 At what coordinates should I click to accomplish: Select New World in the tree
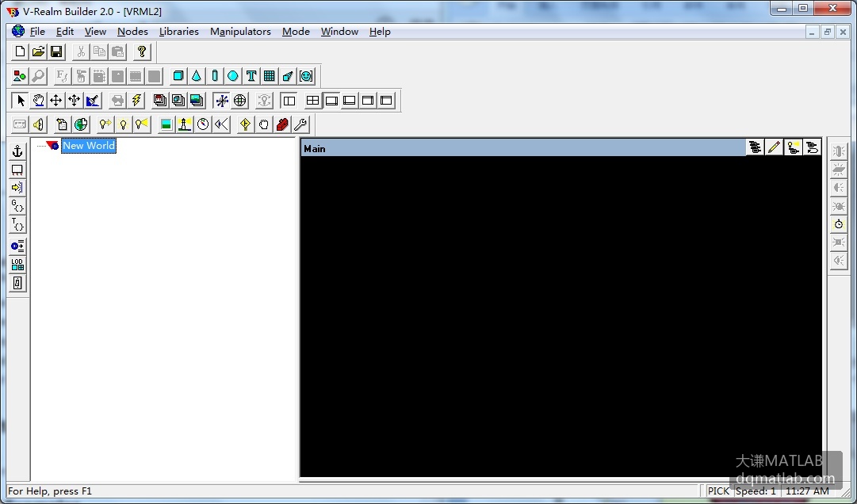89,146
